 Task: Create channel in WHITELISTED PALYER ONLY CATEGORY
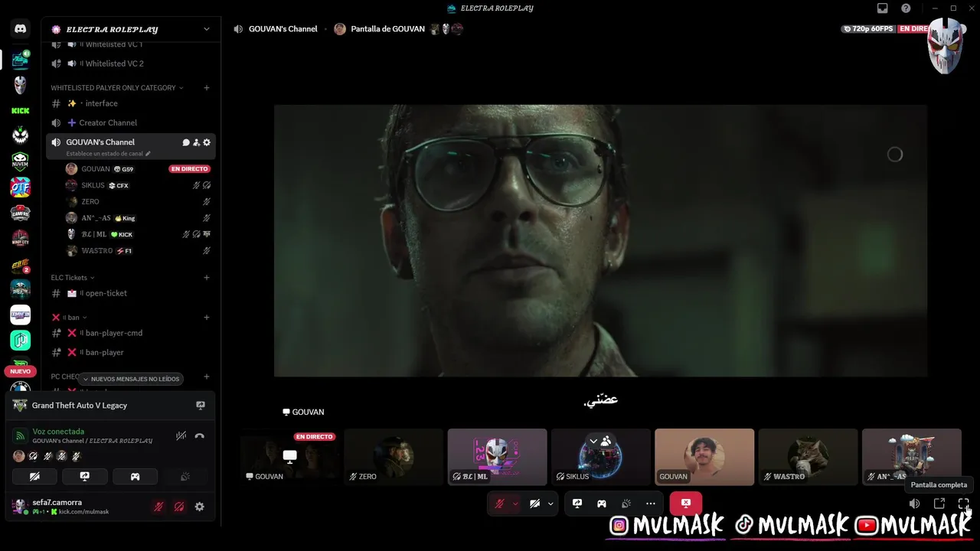point(207,88)
